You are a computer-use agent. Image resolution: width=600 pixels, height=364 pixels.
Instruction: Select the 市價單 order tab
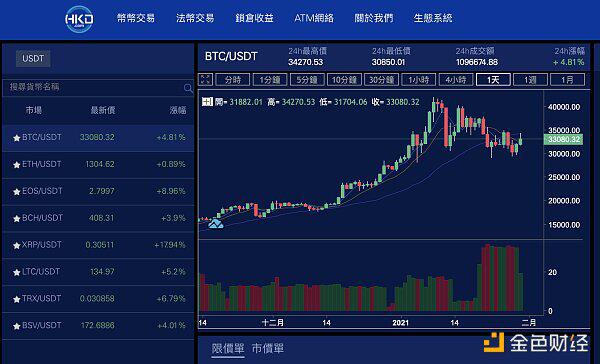[x=268, y=348]
